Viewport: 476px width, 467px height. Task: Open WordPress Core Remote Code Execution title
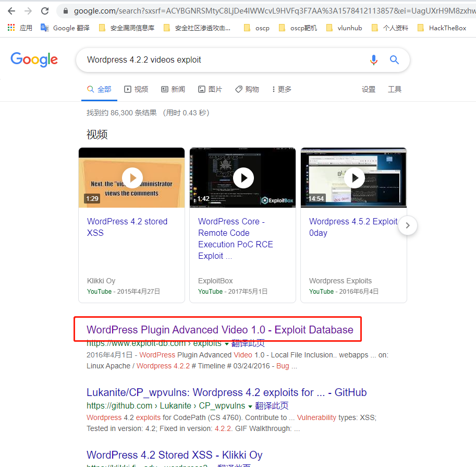(236, 238)
